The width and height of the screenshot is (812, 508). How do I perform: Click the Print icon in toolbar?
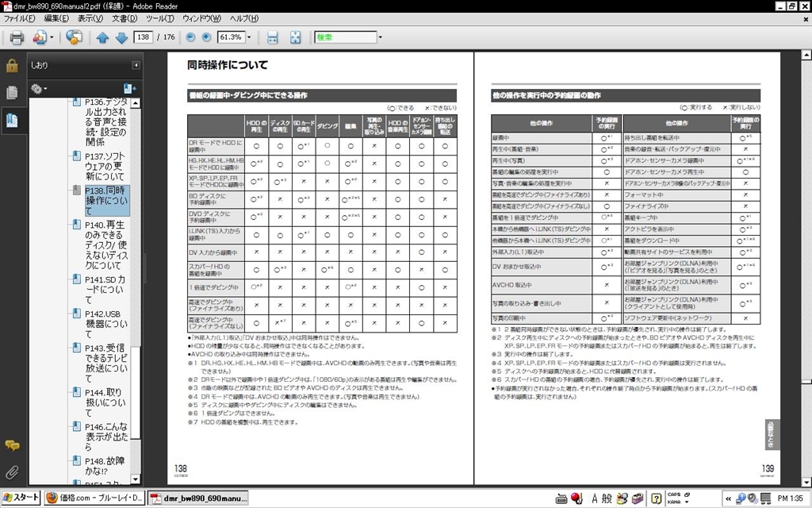pos(17,37)
